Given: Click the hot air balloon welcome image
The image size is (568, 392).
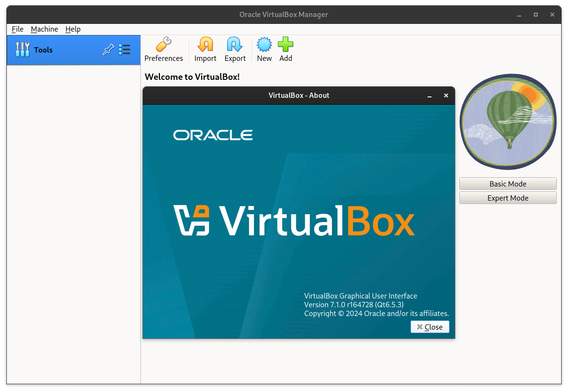Looking at the screenshot, I should [508, 121].
